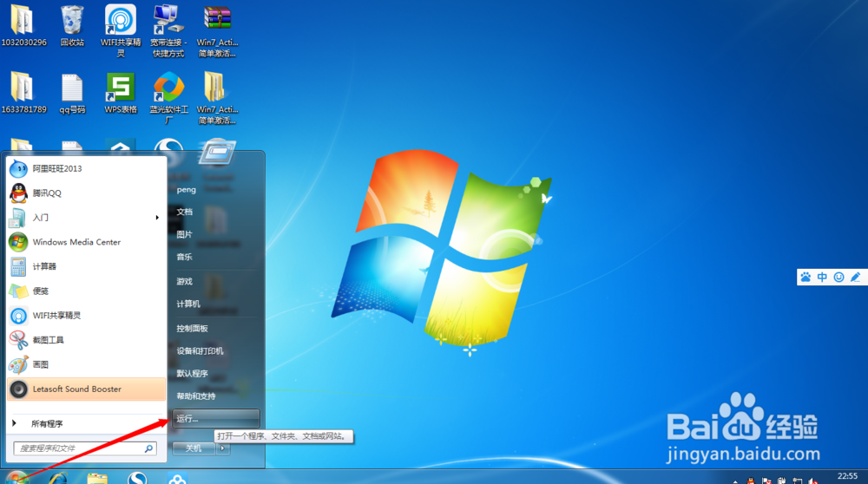Launch 画图 paint program

coord(86,364)
